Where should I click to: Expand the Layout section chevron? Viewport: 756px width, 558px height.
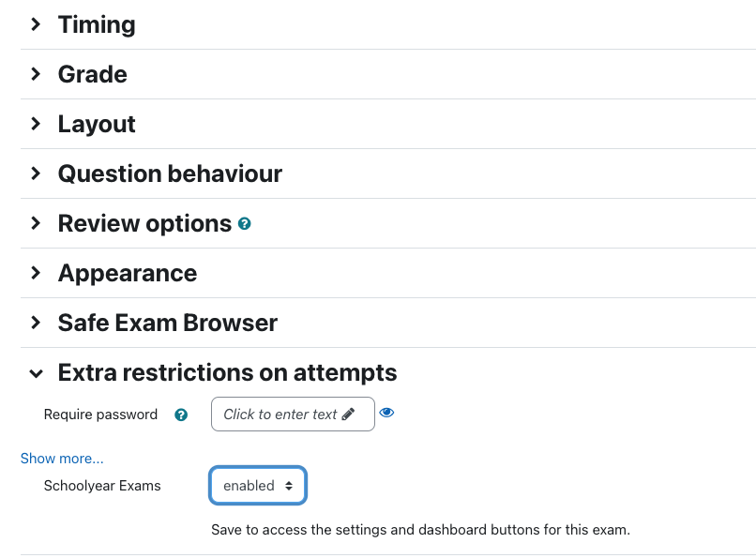pyautogui.click(x=36, y=124)
